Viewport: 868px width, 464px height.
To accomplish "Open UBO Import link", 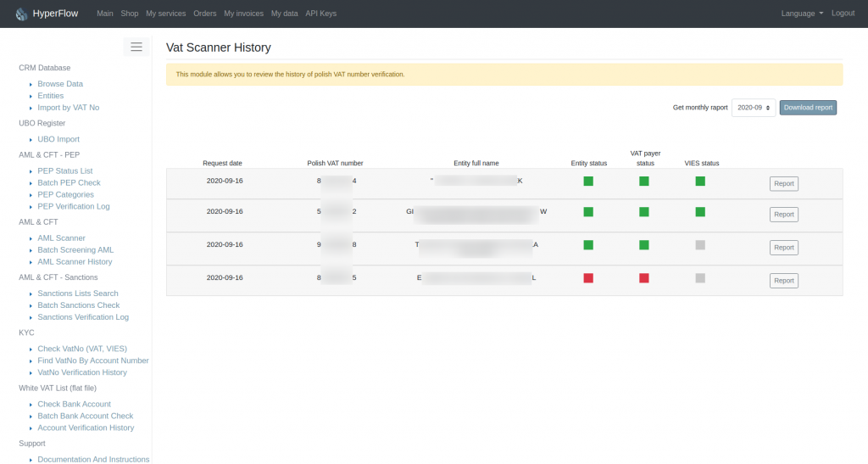I will click(x=58, y=139).
